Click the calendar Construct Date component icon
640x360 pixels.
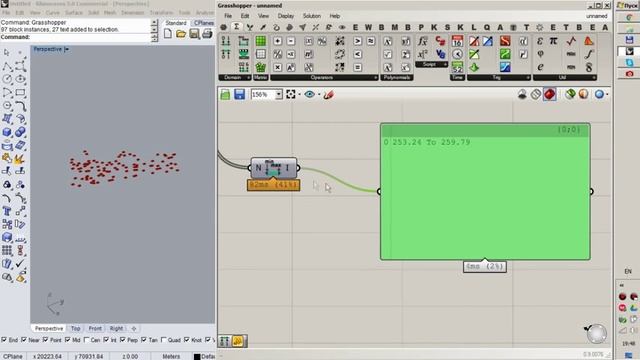[x=457, y=41]
